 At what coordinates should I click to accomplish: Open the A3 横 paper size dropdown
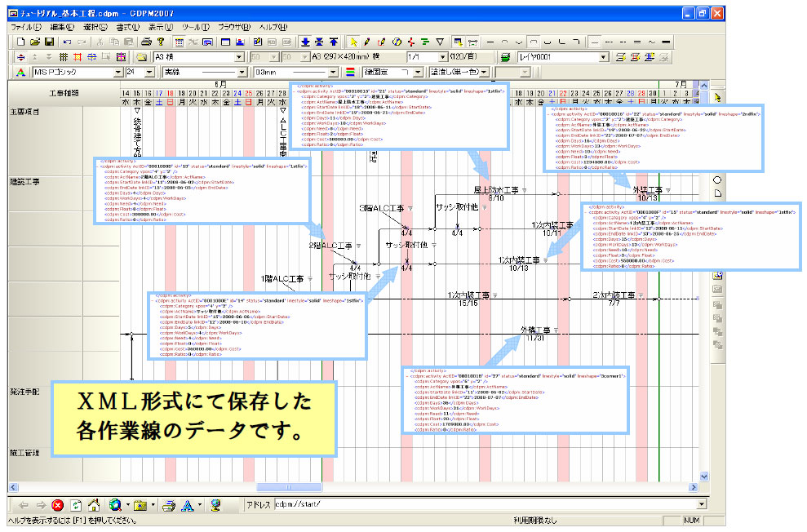pyautogui.click(x=239, y=55)
